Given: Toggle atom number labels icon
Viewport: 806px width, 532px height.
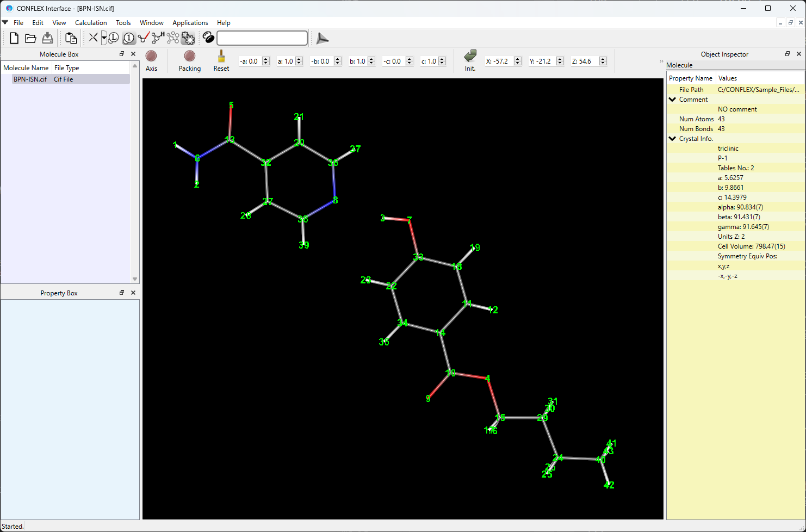Looking at the screenshot, I should tap(129, 38).
